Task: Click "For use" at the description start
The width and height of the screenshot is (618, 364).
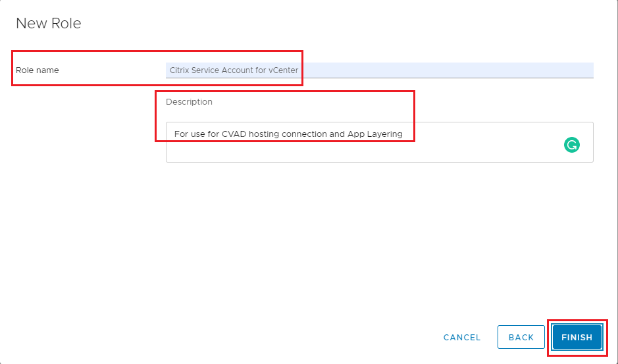Action: 189,134
